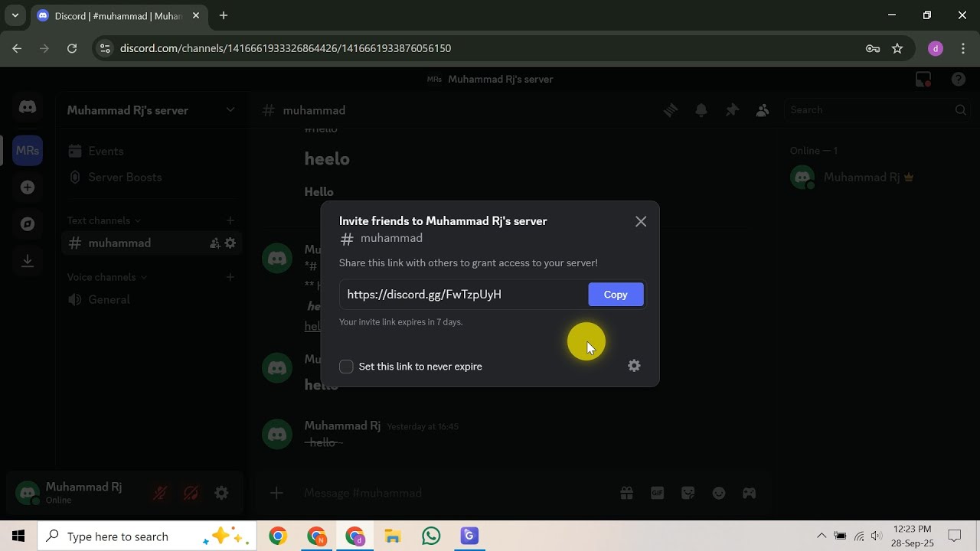This screenshot has width=980, height=551.
Task: Open Chrome profile avatar d
Action: coord(935,48)
